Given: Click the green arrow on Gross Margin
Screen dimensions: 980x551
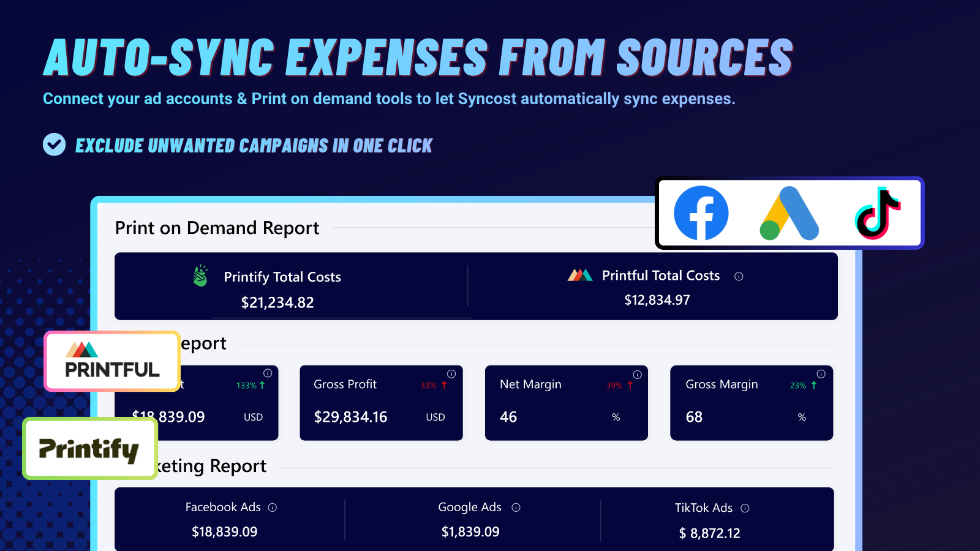Looking at the screenshot, I should [x=814, y=385].
